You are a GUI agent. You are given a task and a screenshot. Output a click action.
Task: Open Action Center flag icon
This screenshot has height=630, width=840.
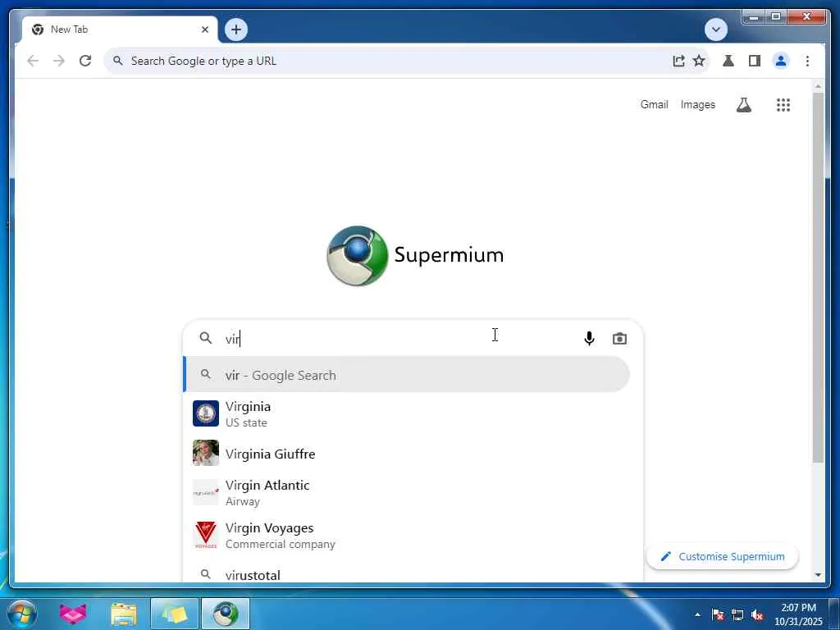(718, 614)
